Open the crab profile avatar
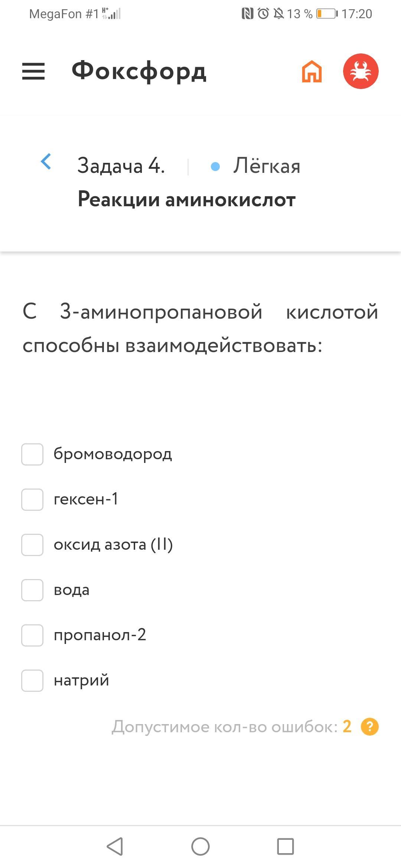 tap(361, 71)
